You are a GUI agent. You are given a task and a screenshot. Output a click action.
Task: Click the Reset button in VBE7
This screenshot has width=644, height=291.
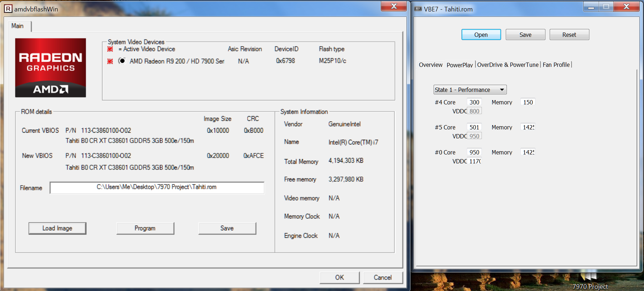pyautogui.click(x=569, y=35)
